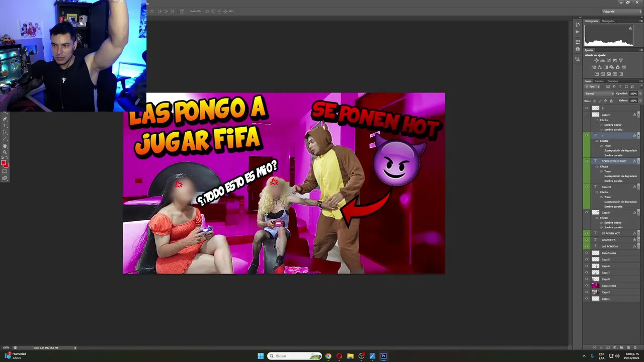Hide the Capa 10 layer
Image resolution: width=644 pixels, height=362 pixels.
[586, 187]
